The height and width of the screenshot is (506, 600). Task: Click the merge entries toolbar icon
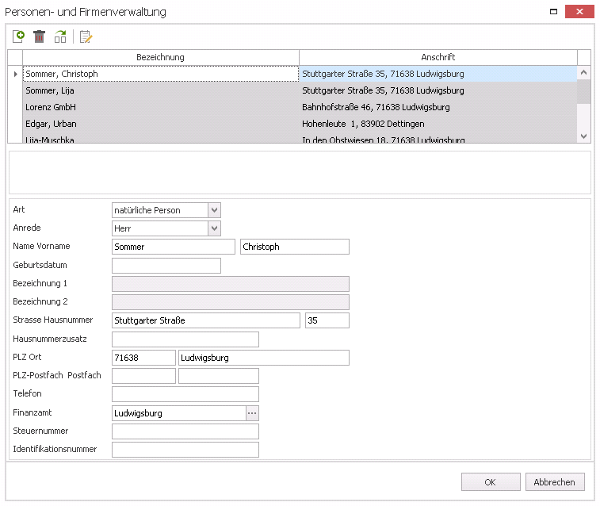[60, 37]
